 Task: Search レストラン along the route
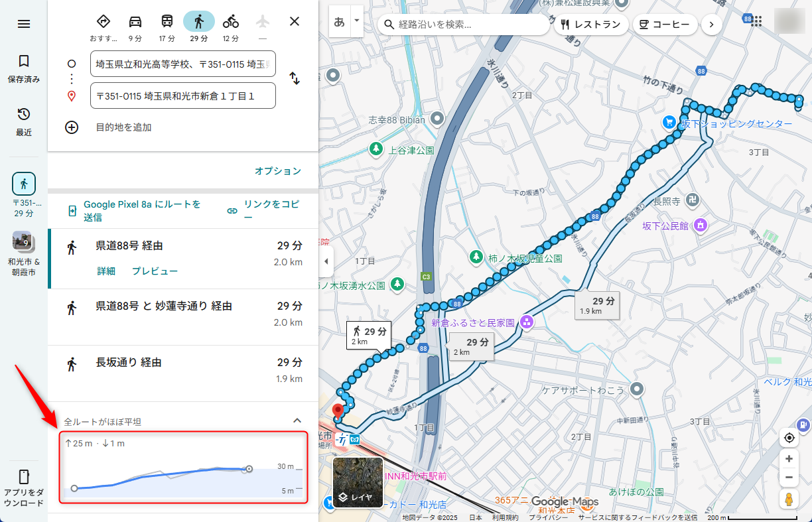(590, 24)
